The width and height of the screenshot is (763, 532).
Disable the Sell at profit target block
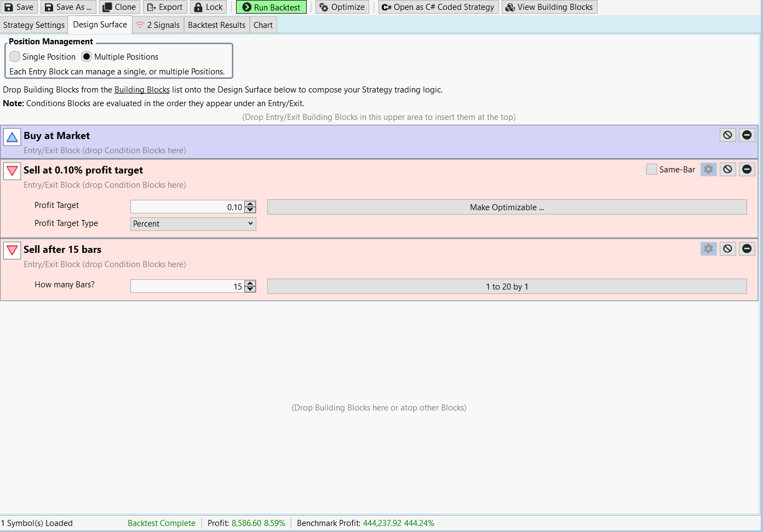click(x=727, y=170)
